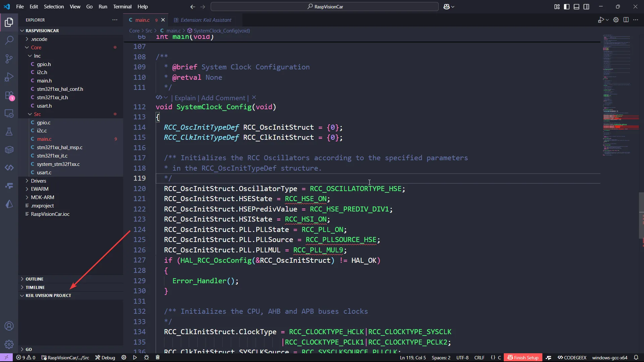This screenshot has width=644, height=362.
Task: Click the Accounts icon
Action: click(x=9, y=326)
